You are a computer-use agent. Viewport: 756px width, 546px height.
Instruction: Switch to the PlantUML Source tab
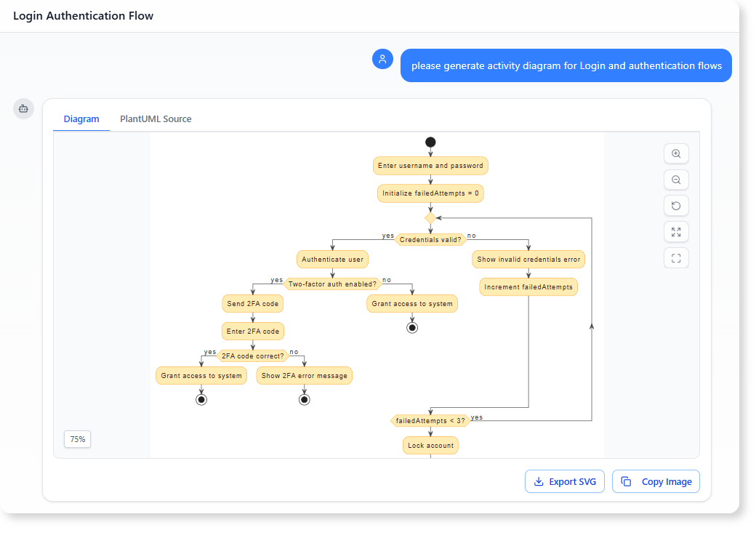click(x=156, y=119)
